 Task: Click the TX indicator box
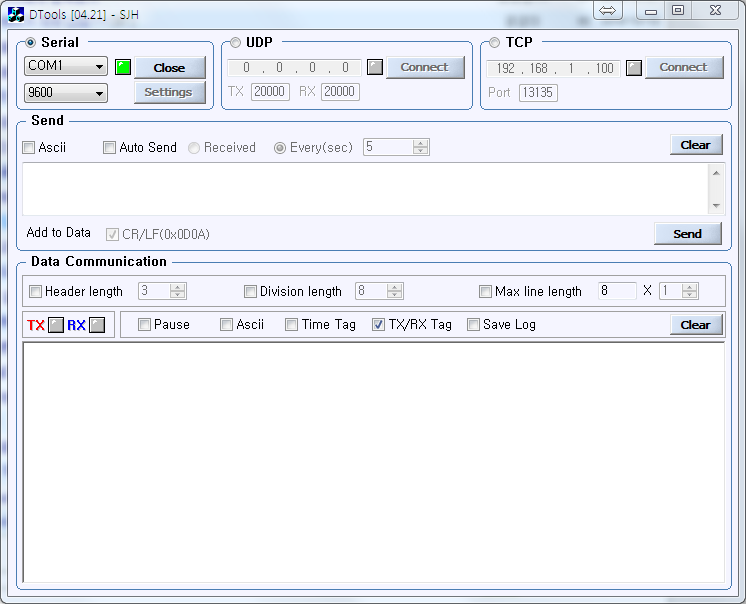[56, 325]
